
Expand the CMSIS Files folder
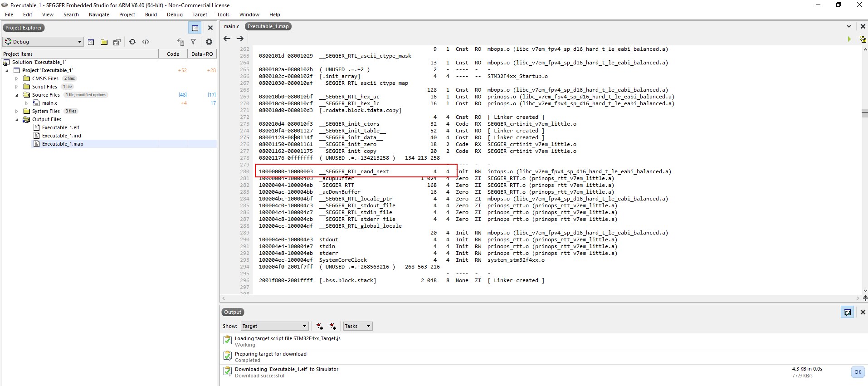tap(17, 78)
